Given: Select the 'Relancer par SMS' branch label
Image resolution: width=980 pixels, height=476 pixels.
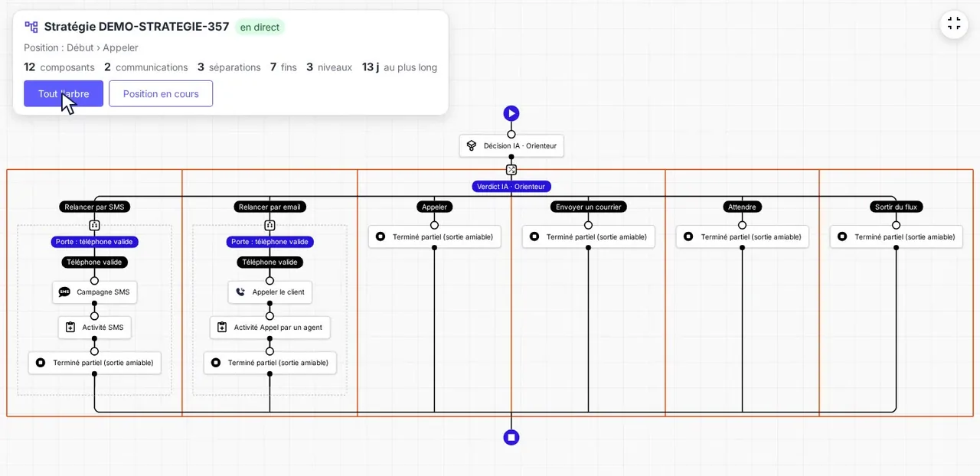Looking at the screenshot, I should click(94, 207).
